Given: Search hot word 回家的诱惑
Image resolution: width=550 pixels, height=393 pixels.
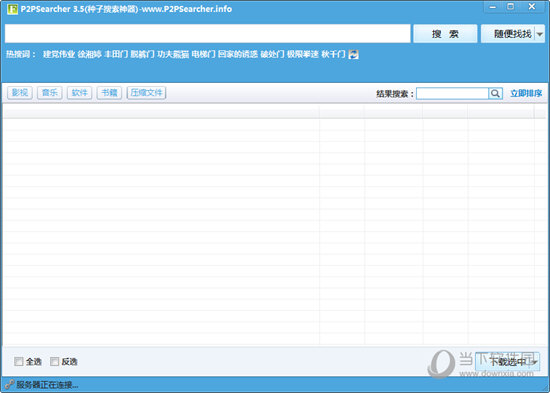Looking at the screenshot, I should [x=238, y=54].
